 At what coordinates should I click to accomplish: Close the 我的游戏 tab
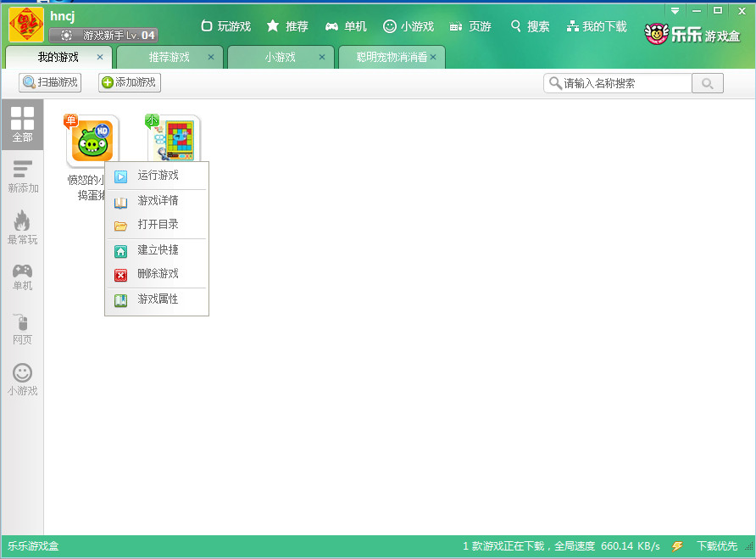[x=100, y=57]
